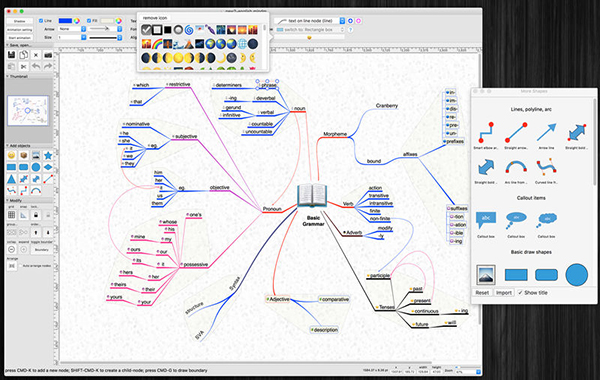The height and width of the screenshot is (380, 600).
Task: Toggle the Fill checkbox
Action: pos(89,20)
